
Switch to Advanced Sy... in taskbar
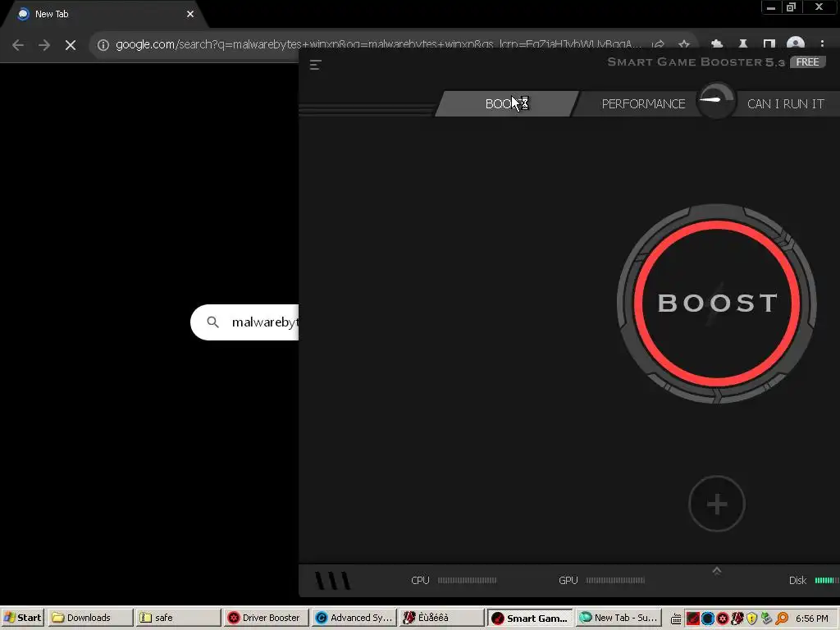point(354,618)
